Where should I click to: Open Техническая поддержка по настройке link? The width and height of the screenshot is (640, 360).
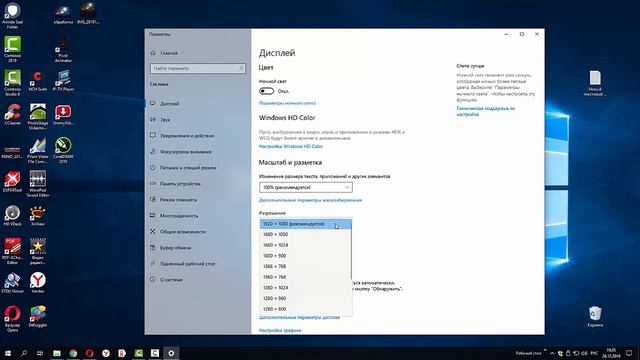click(x=486, y=111)
